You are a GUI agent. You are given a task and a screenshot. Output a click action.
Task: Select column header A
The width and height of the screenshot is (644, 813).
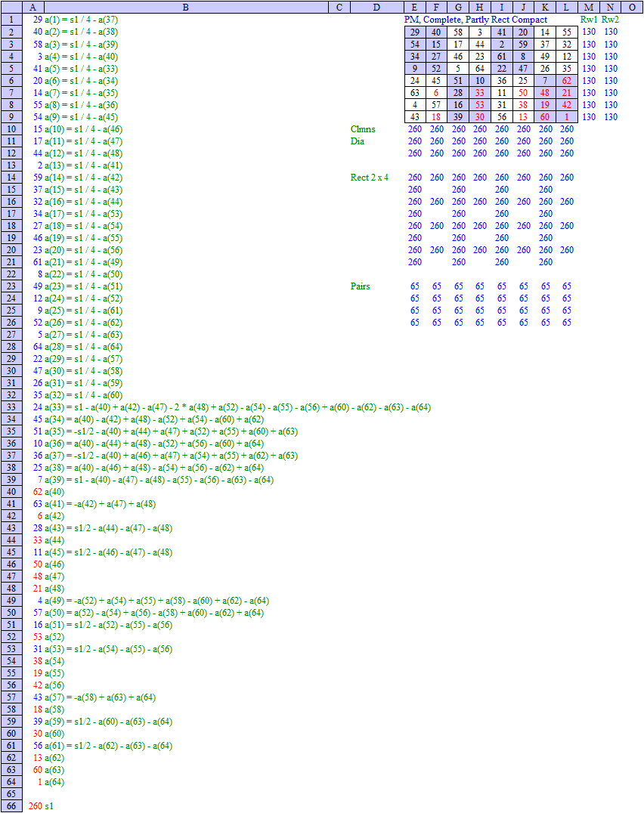coord(33,8)
